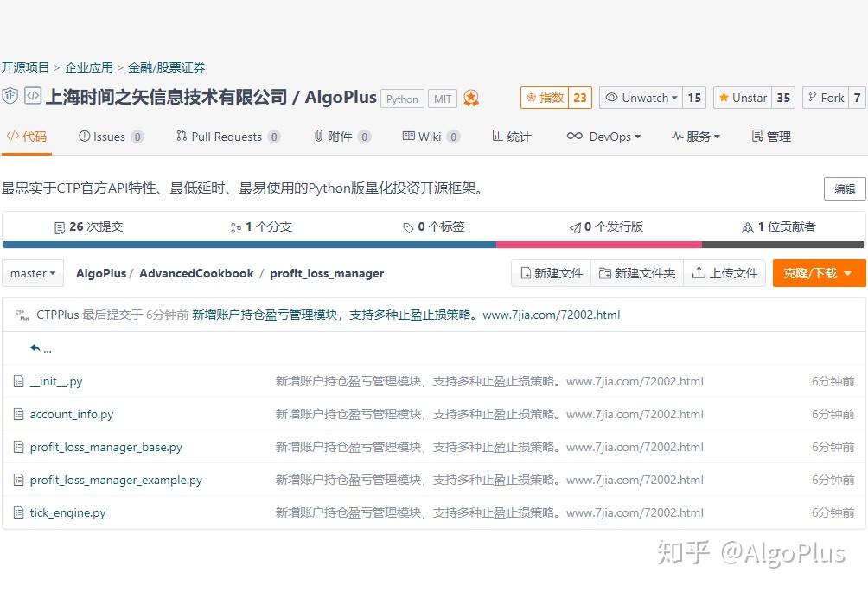Click the DevOps infinity icon
This screenshot has height=592, width=868.
[x=577, y=136]
